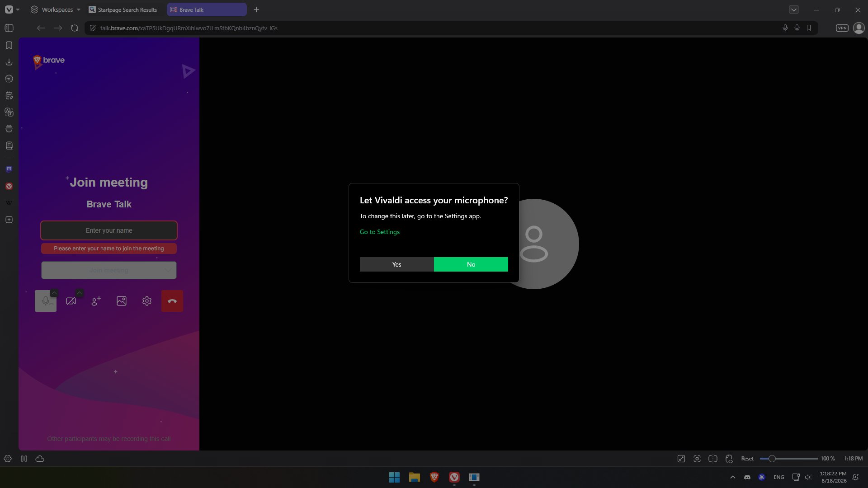The image size is (868, 488).
Task: Open Downloads panel in sidebar
Action: coord(9,62)
